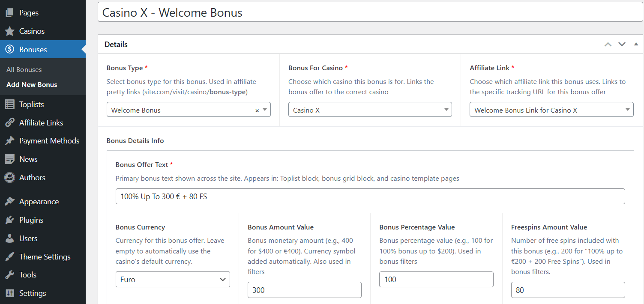Viewport: 644px width, 304px height.
Task: Clear the Welcome Bonus selection with the x
Action: (257, 110)
